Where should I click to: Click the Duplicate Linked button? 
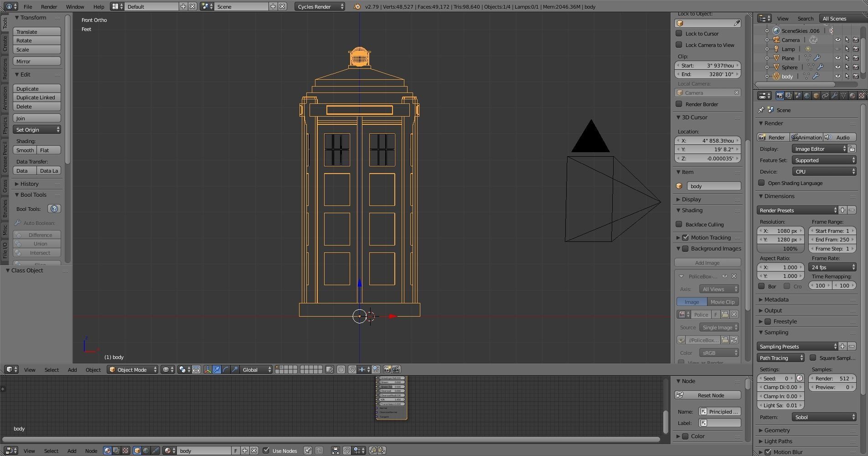(37, 97)
